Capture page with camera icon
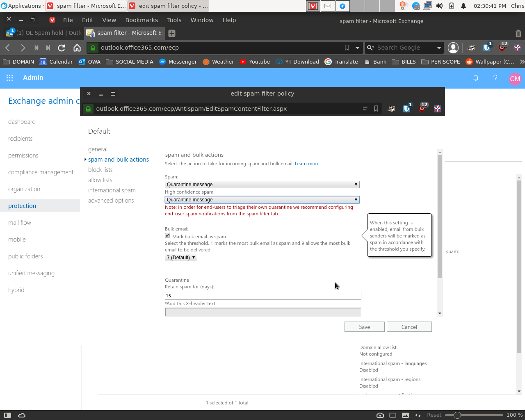The height and width of the screenshot is (420, 525). [380, 415]
